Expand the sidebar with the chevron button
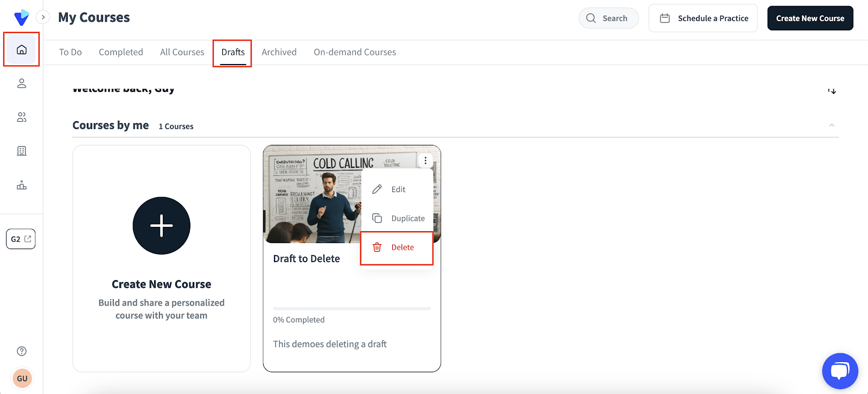868x394 pixels. click(43, 17)
